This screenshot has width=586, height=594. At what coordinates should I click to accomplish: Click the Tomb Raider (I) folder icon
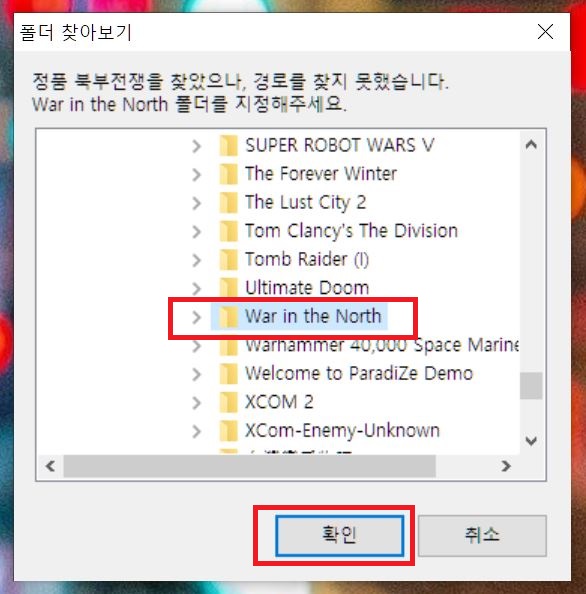[228, 259]
